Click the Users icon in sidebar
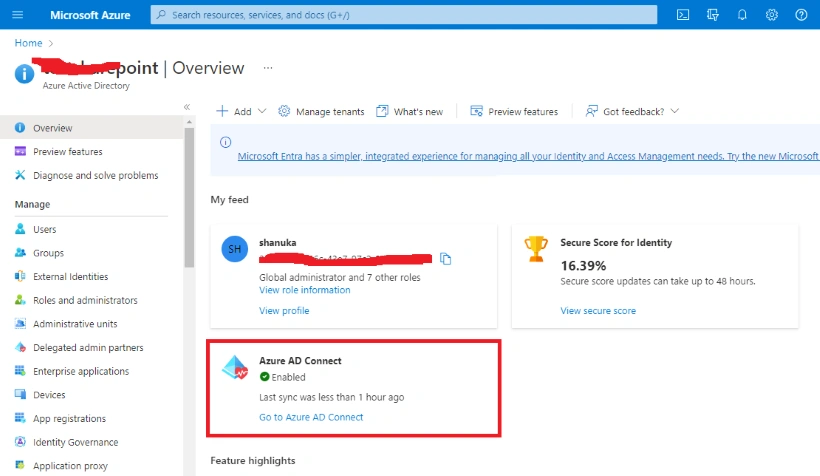The height and width of the screenshot is (476, 820). (x=20, y=229)
